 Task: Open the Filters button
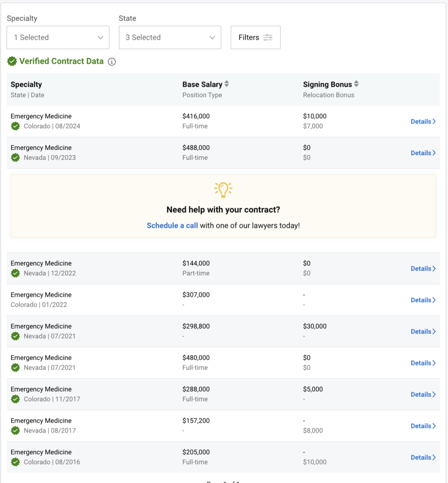255,38
